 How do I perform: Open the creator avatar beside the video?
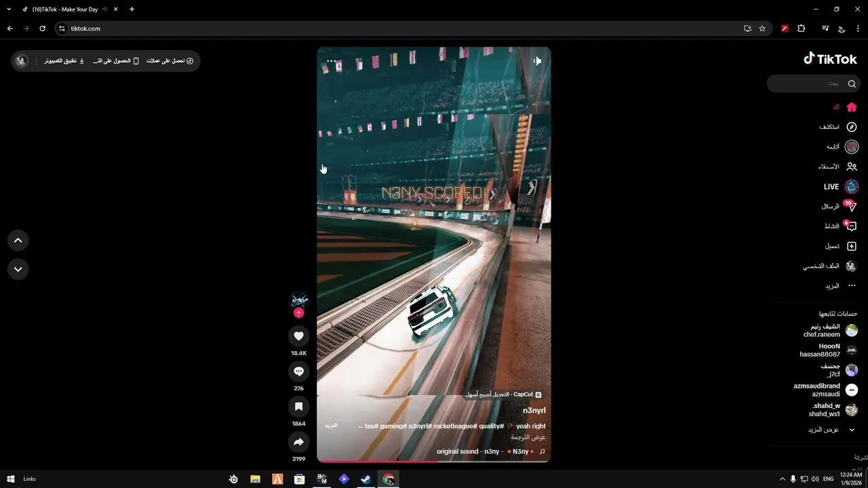[299, 300]
